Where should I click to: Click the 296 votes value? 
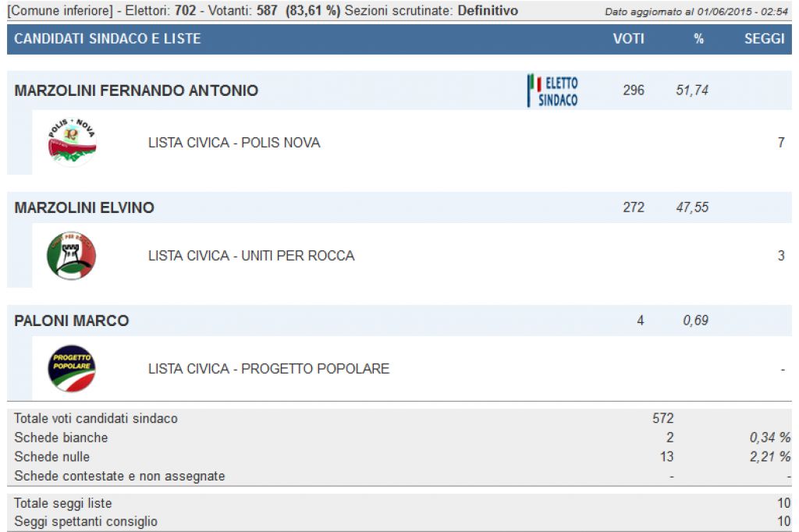pos(634,90)
